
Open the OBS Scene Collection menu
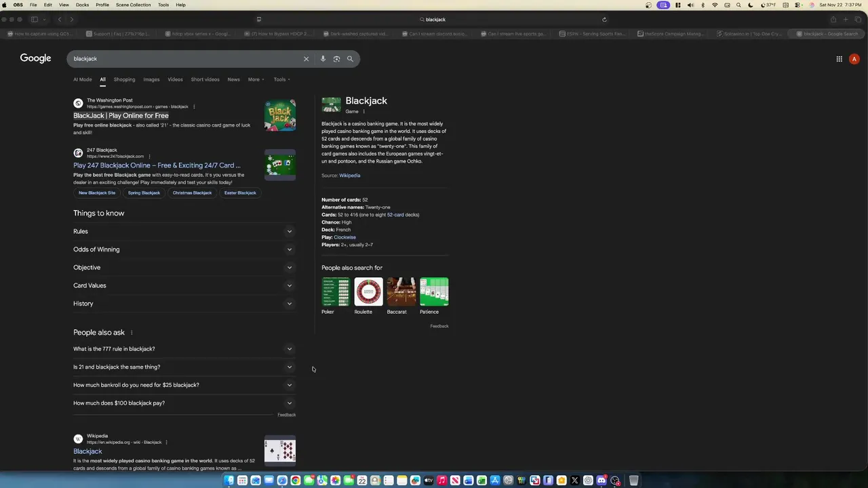(133, 5)
